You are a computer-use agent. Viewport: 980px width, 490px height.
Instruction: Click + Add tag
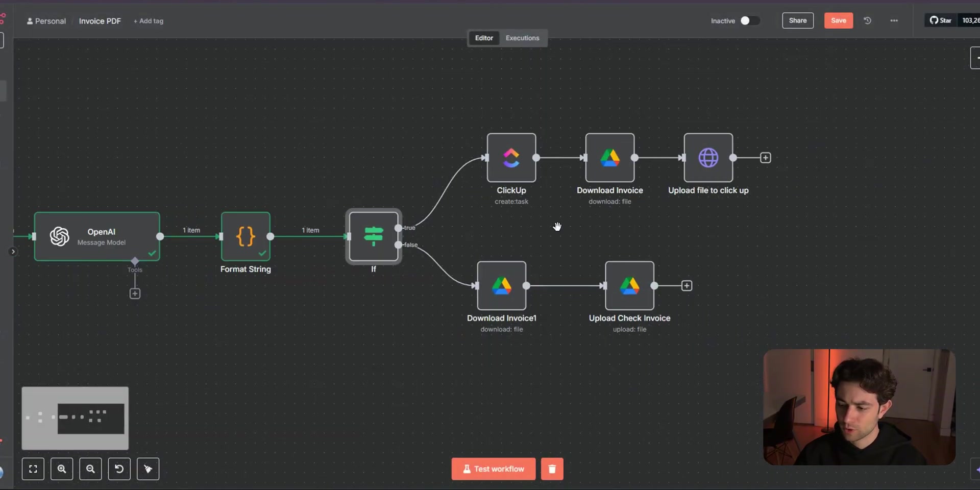(x=149, y=21)
